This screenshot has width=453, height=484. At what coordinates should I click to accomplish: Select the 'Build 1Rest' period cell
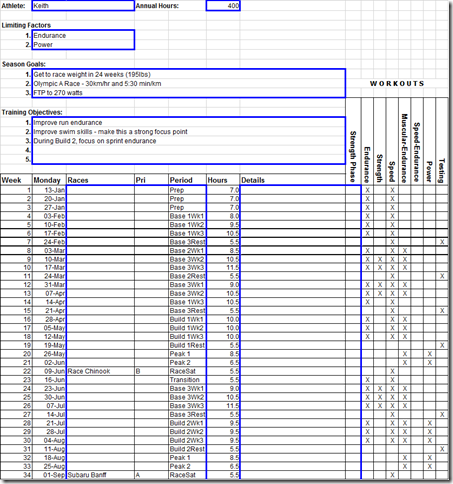point(187,345)
